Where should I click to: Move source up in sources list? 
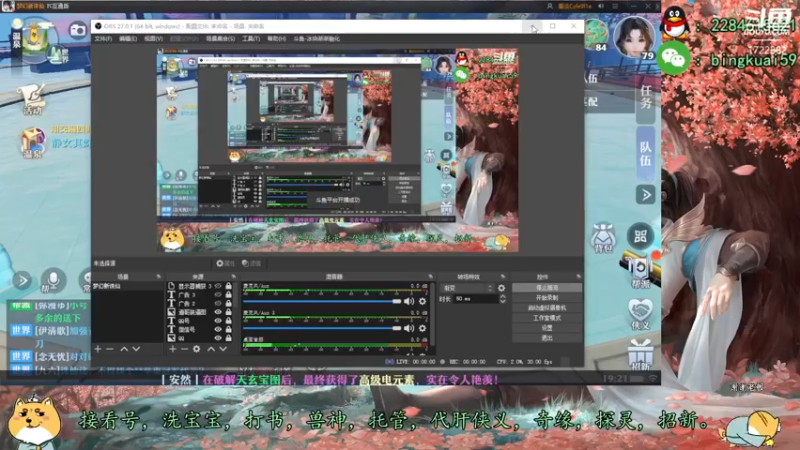click(211, 349)
